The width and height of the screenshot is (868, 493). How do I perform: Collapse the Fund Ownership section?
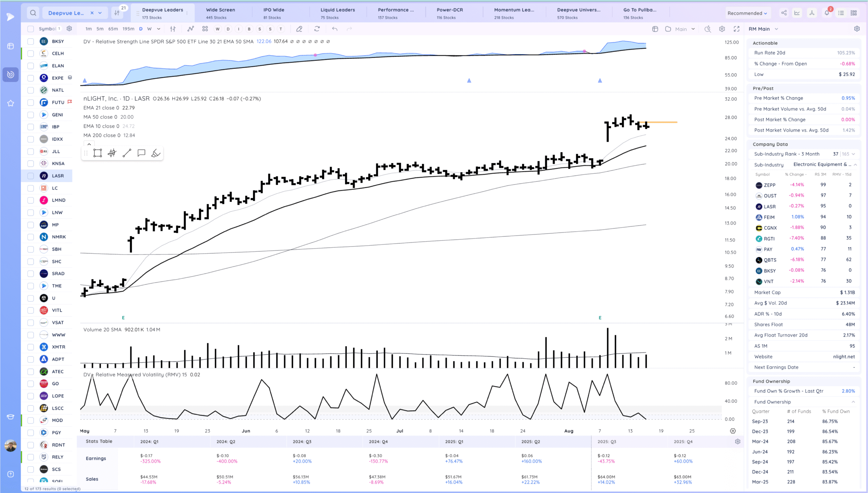[853, 402]
